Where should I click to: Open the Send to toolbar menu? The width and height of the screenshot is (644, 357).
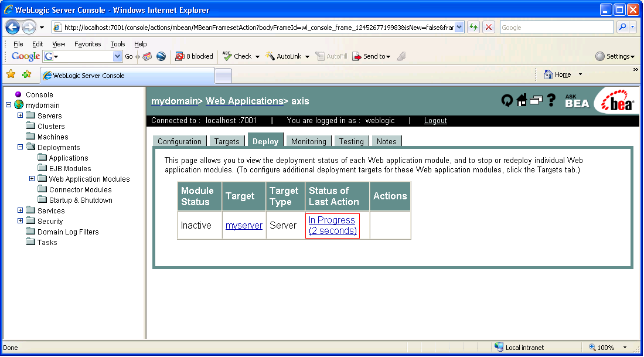click(372, 56)
